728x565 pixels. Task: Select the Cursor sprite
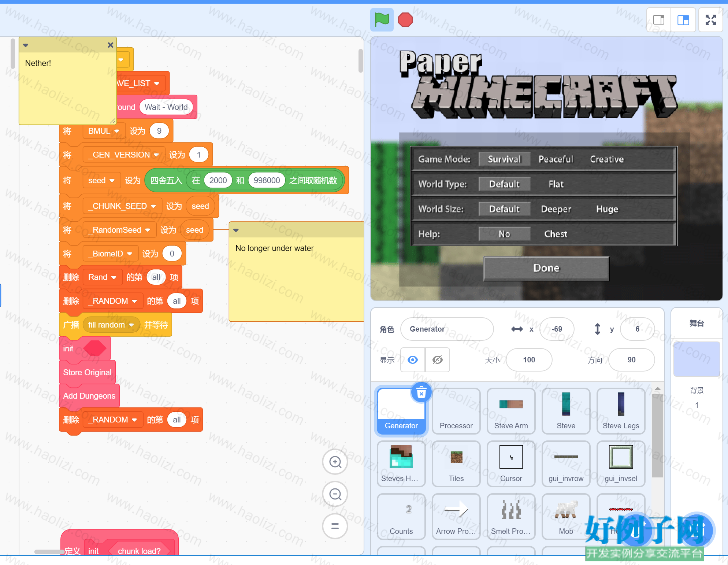coord(511,464)
